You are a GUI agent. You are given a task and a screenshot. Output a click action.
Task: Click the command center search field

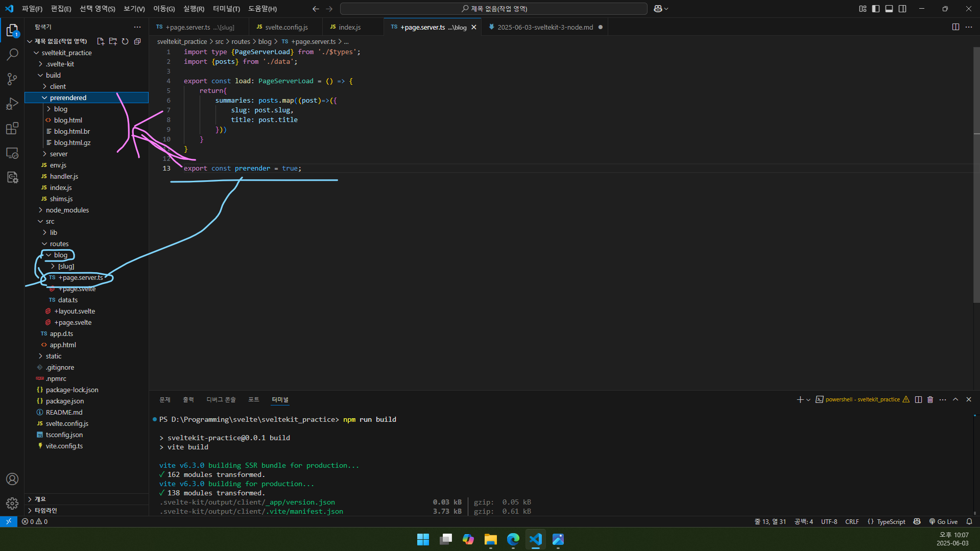pos(494,9)
